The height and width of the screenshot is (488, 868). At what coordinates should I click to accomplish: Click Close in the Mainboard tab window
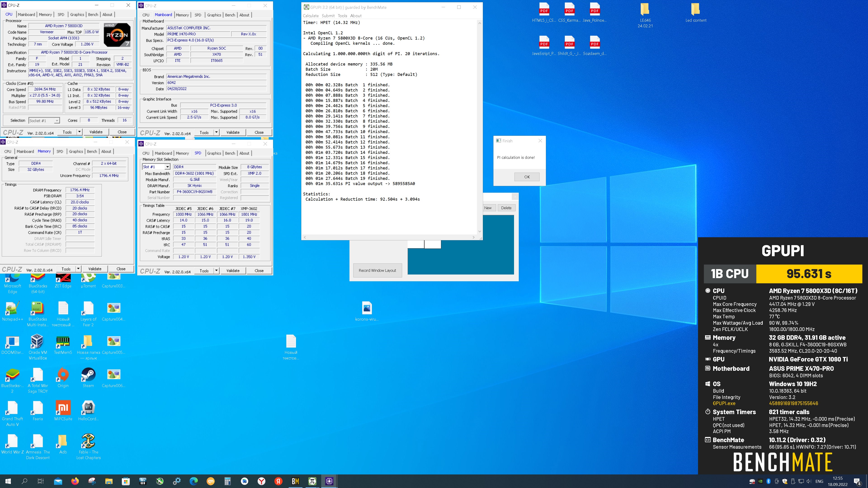(259, 132)
